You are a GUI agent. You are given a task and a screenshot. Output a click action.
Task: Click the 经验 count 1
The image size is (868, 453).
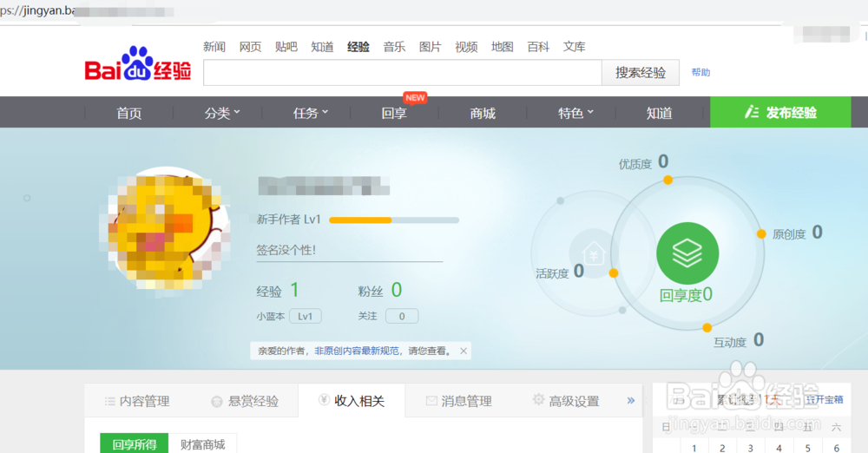(x=294, y=290)
